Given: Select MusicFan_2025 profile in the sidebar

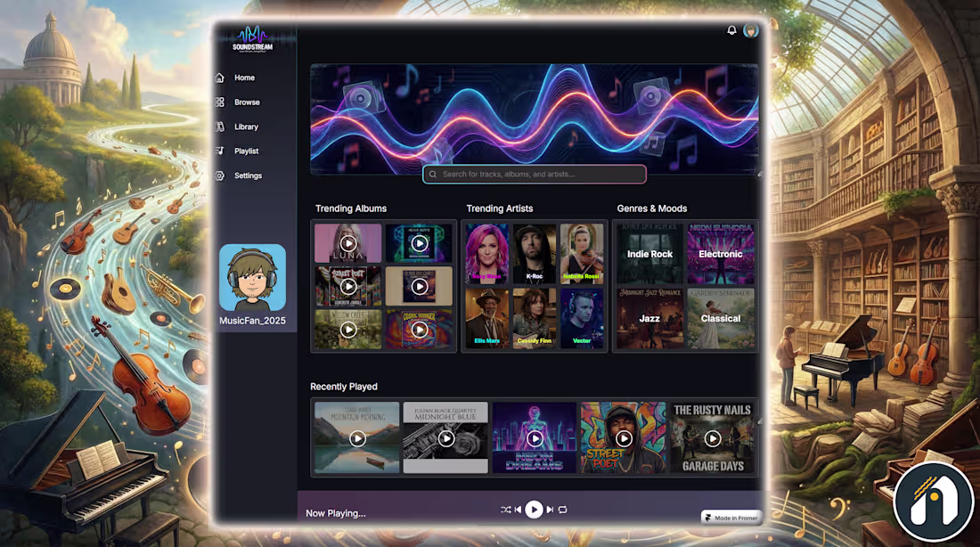Looking at the screenshot, I should (x=253, y=283).
